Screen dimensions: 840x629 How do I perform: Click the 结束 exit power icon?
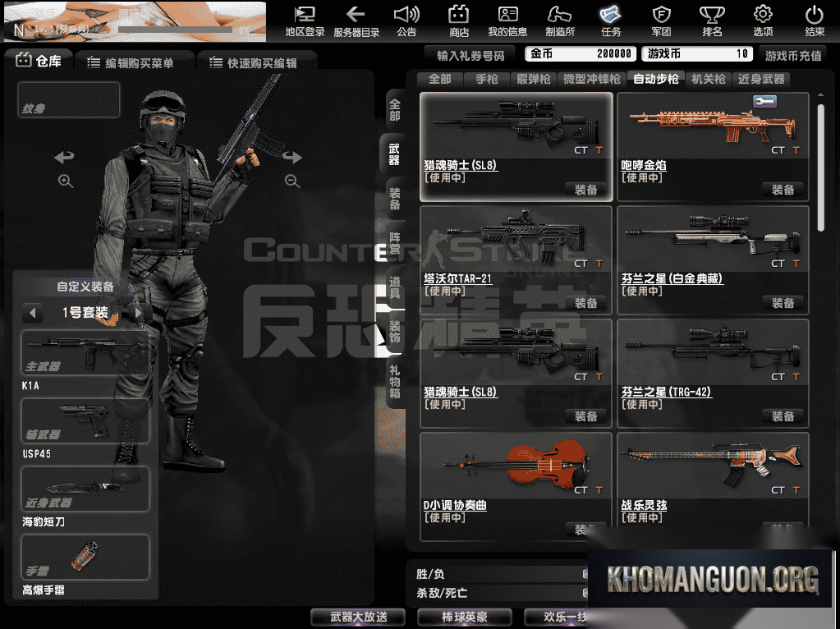pos(815,21)
